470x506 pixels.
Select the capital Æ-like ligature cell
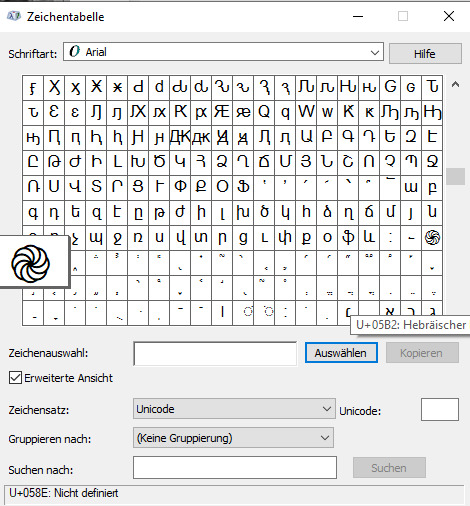tap(222, 112)
